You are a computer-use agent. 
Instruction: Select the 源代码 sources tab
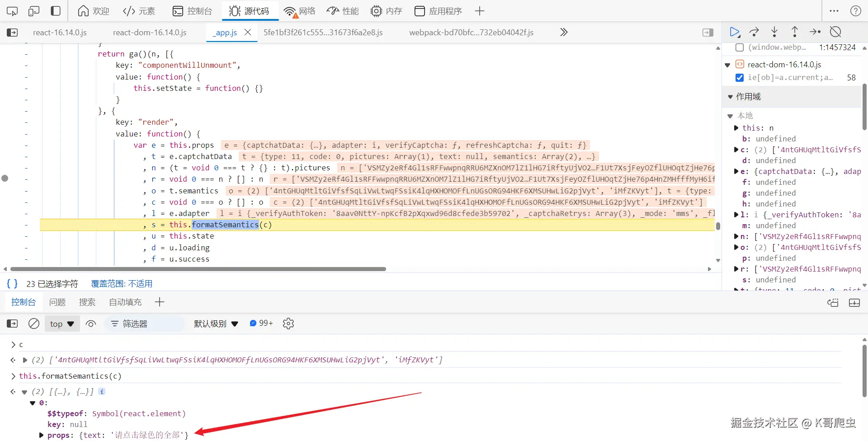click(x=249, y=11)
